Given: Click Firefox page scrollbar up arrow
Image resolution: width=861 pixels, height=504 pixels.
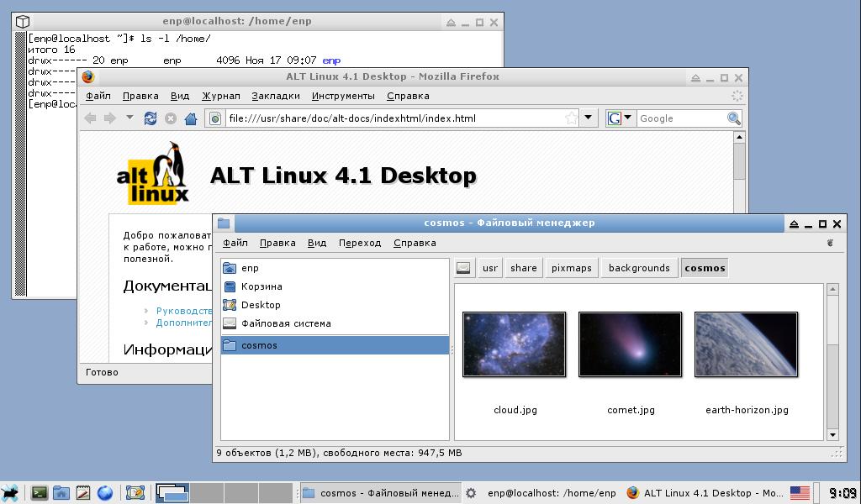Looking at the screenshot, I should (x=739, y=137).
